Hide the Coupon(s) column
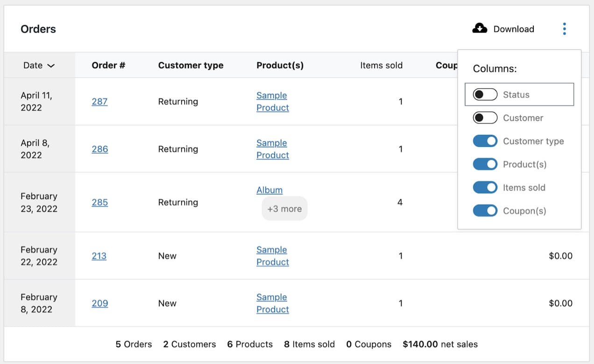 click(x=485, y=210)
